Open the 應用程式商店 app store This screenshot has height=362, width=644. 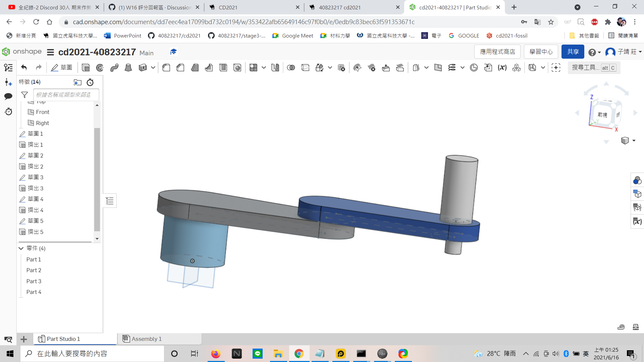pos(497,52)
